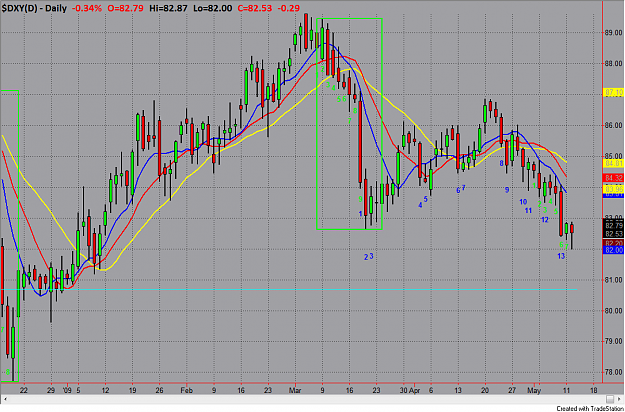
Task: Click the 89.00 price axis label
Action: (x=614, y=33)
